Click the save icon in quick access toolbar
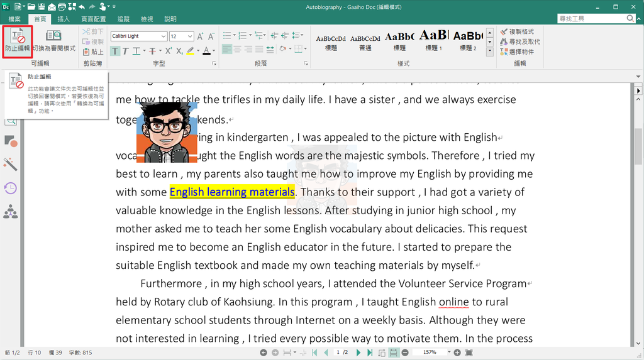The image size is (644, 360). (x=41, y=7)
